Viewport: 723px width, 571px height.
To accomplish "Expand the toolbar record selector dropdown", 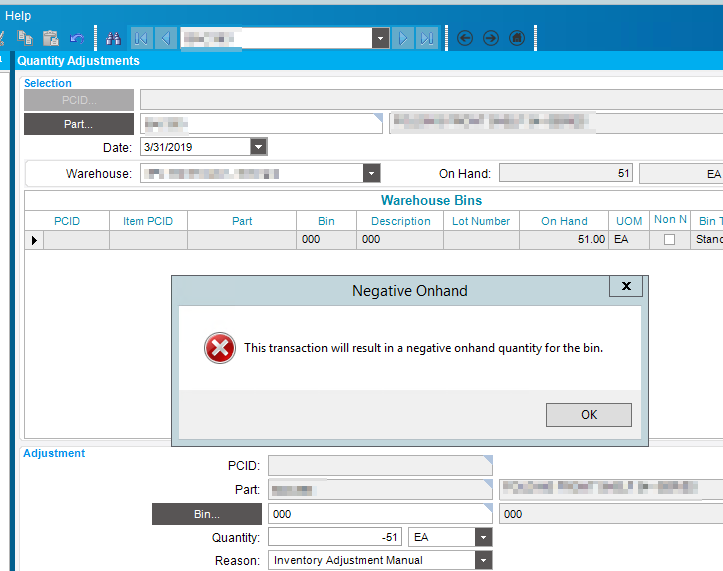I will [x=380, y=38].
